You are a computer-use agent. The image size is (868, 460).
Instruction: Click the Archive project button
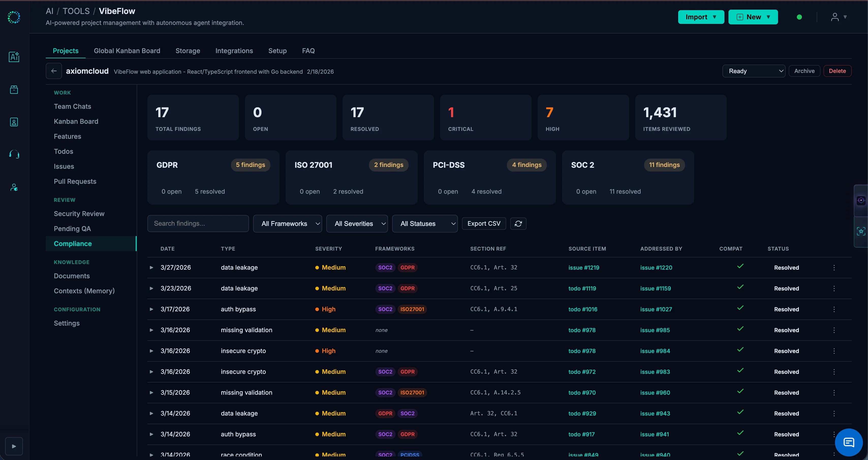pyautogui.click(x=804, y=71)
